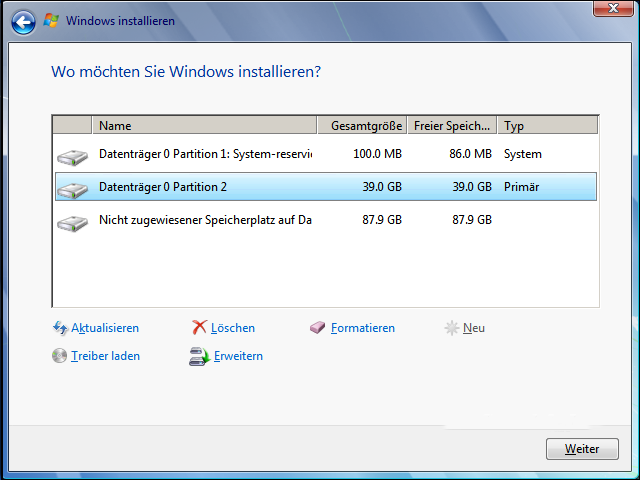
Task: Select row Datenträger 0 Partition 1: System-reservi
Action: coord(326,154)
